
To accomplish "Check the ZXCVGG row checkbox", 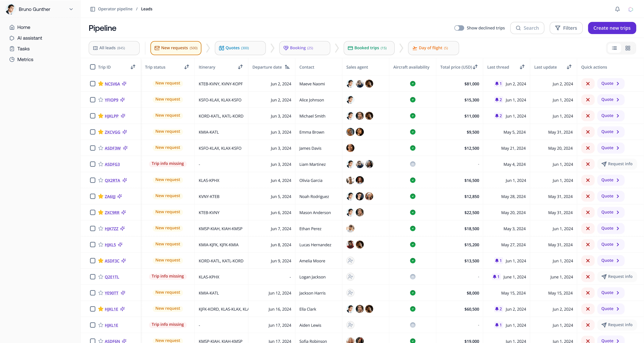I will (x=92, y=132).
